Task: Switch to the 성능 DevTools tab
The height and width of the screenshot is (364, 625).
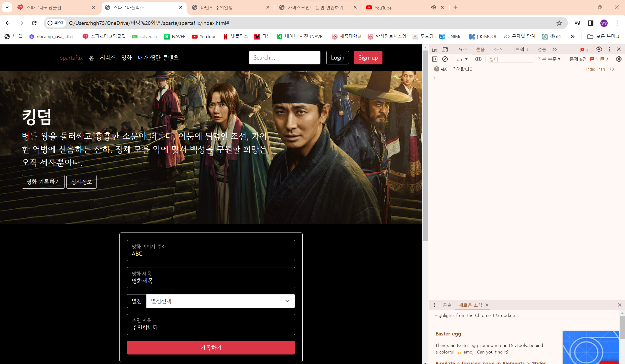Action: tap(542, 49)
